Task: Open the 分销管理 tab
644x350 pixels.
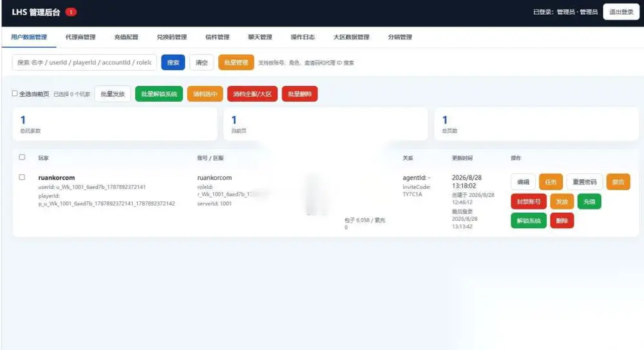Action: click(400, 37)
